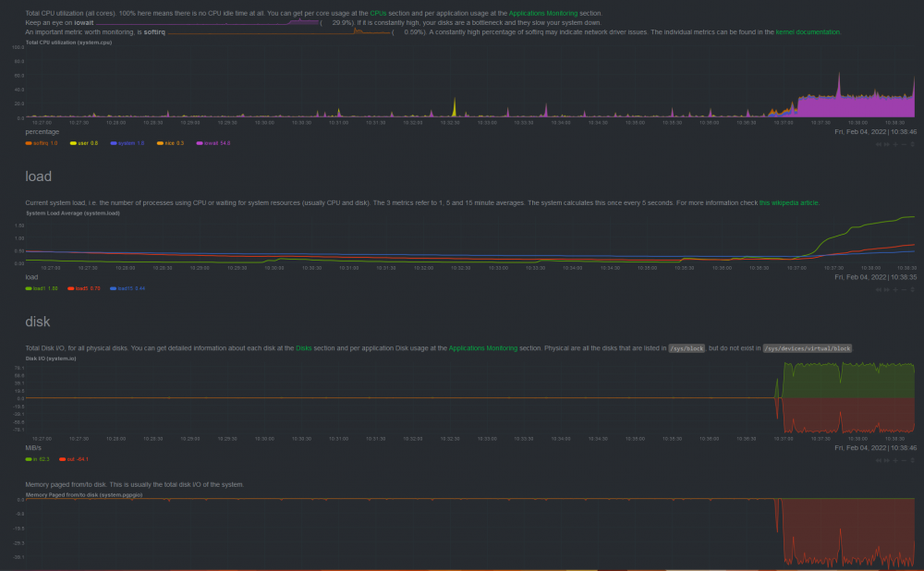Click 'System Load Average (system.load)' chart title
This screenshot has width=924, height=571.
click(x=72, y=213)
